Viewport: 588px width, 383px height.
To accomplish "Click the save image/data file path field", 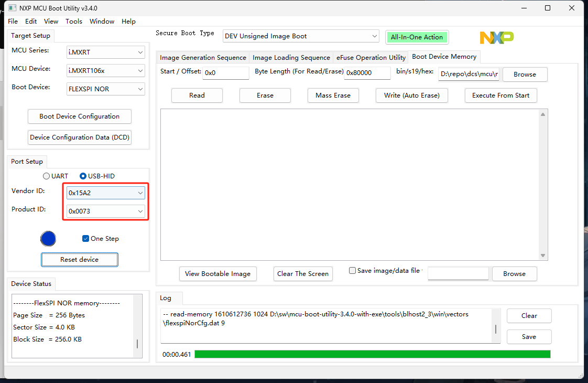I will click(x=458, y=274).
